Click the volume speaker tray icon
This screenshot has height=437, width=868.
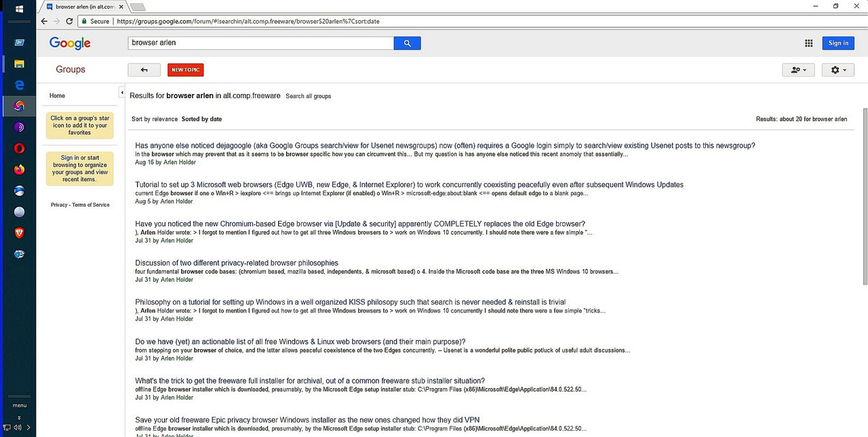pyautogui.click(x=17, y=428)
